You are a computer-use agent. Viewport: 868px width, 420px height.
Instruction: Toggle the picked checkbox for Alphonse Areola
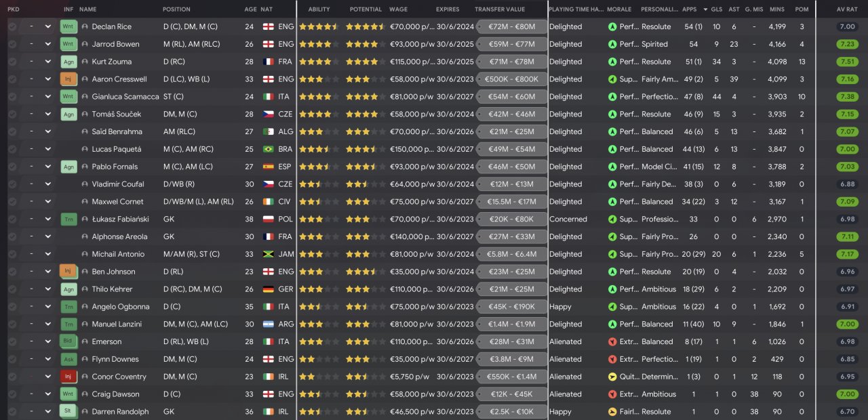pyautogui.click(x=12, y=237)
